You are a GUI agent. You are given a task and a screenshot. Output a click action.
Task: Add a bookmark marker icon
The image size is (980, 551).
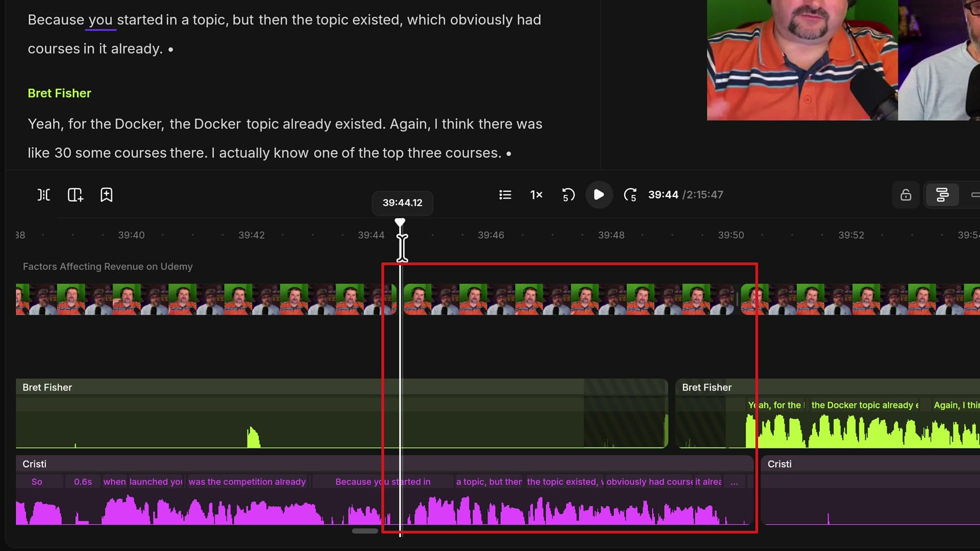pyautogui.click(x=106, y=195)
